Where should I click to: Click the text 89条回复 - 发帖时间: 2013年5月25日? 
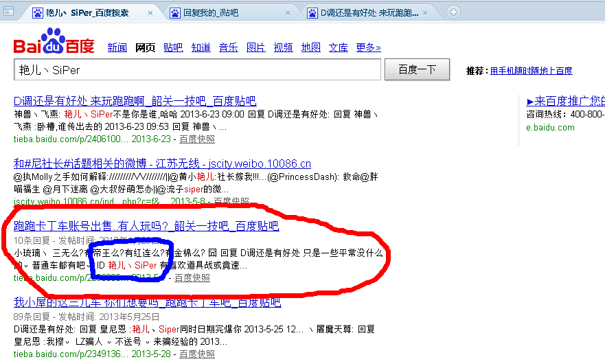87,317
